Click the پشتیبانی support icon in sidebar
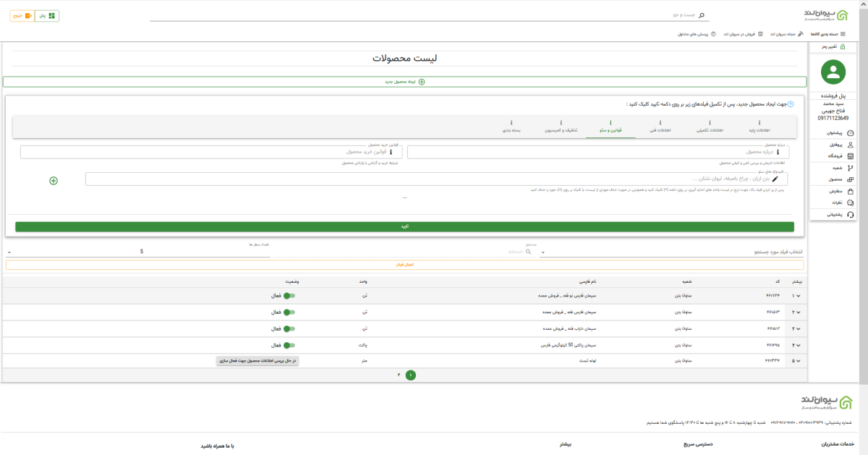The width and height of the screenshot is (868, 455). coord(851,213)
